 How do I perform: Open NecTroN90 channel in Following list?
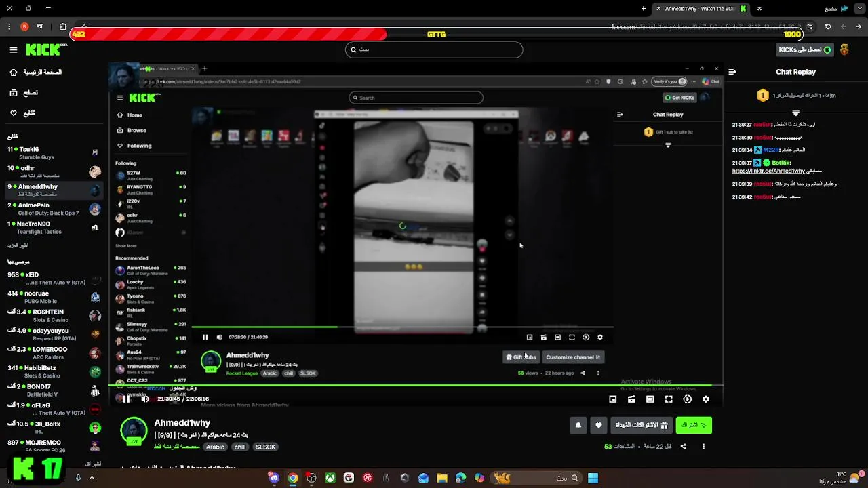click(53, 228)
